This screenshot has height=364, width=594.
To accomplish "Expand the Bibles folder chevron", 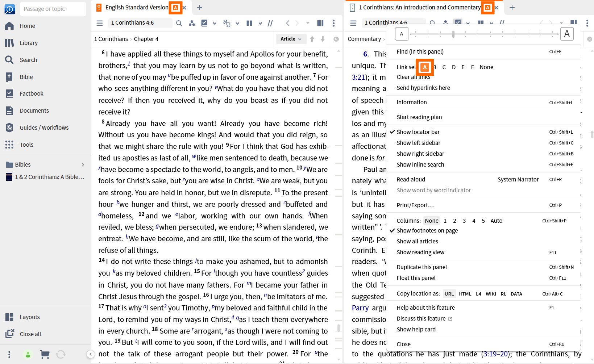I will coord(83,164).
